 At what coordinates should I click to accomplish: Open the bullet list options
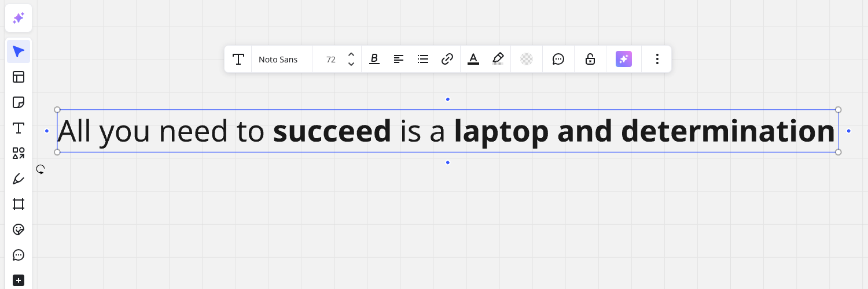click(423, 59)
